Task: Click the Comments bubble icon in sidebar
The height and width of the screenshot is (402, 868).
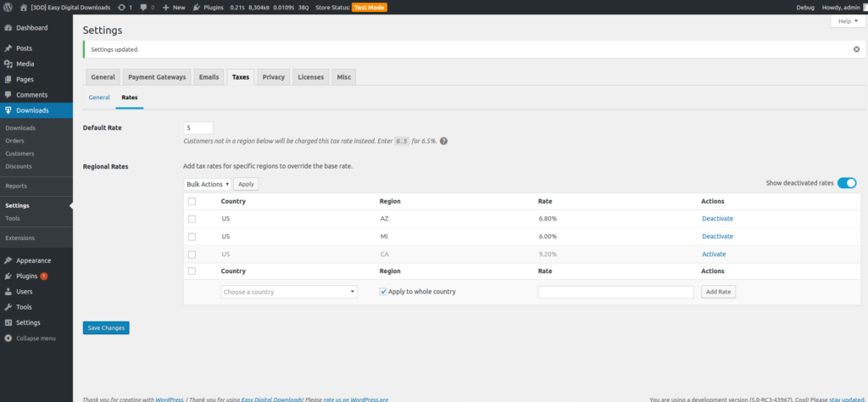Action: (x=8, y=95)
